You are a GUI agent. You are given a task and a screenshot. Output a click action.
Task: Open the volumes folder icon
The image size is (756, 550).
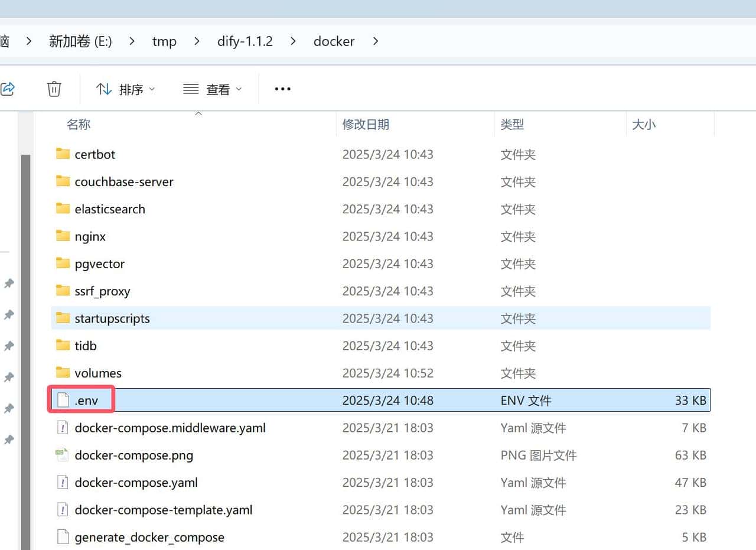click(63, 373)
